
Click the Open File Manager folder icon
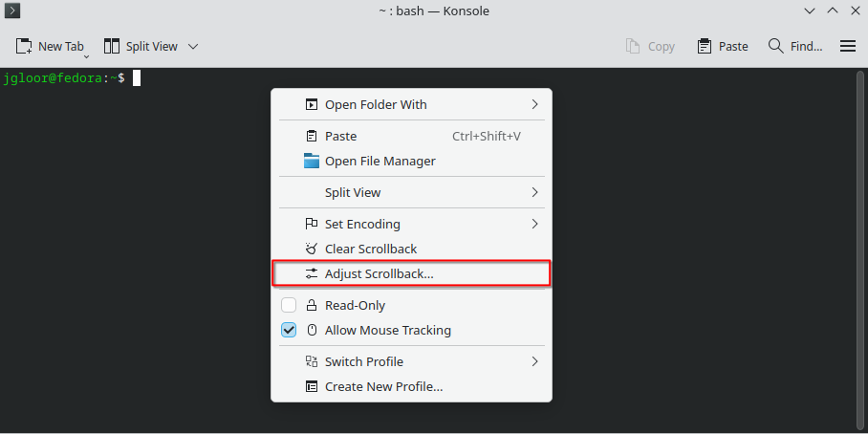coord(311,161)
